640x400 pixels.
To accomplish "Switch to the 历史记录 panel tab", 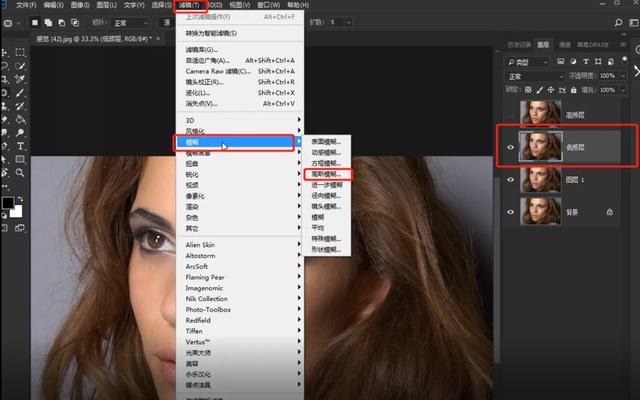I will tap(519, 45).
